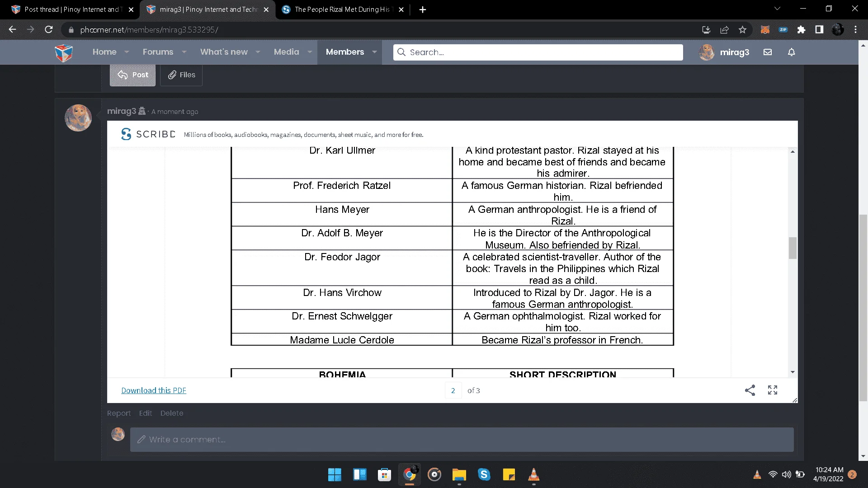
Task: Toggle the browser side panel icon
Action: (x=819, y=30)
